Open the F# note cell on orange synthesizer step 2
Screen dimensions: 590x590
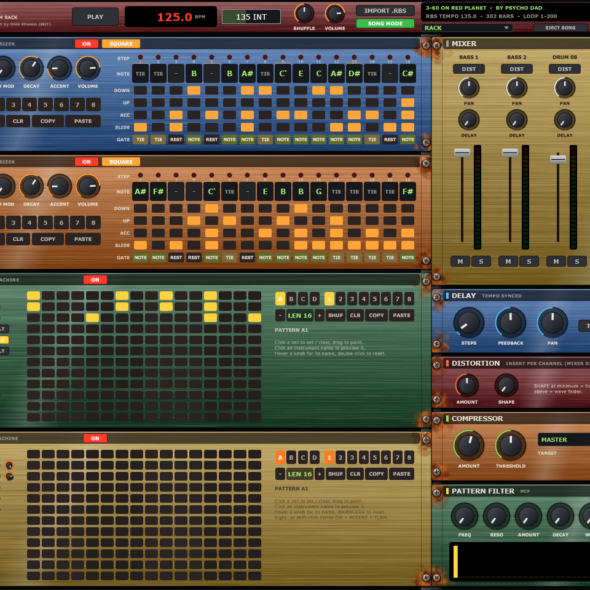tap(158, 192)
